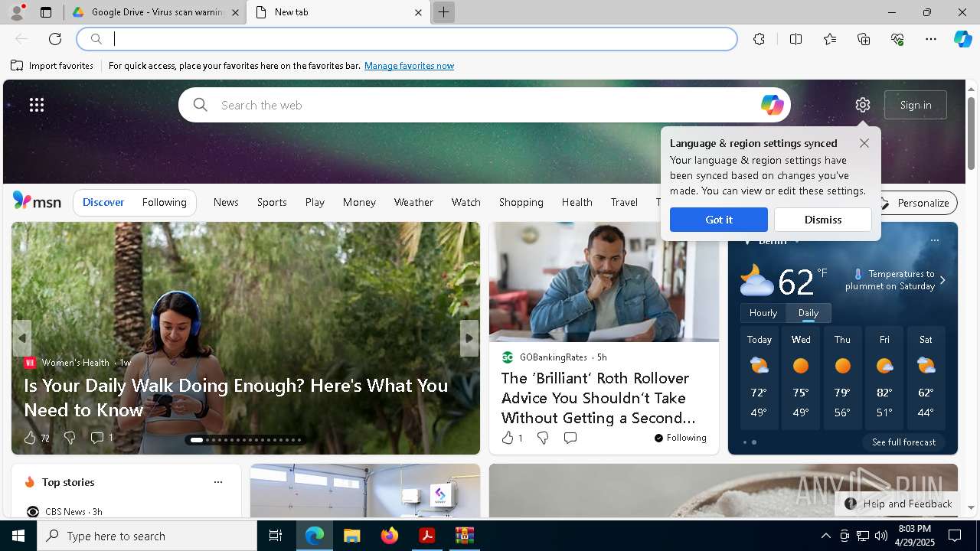The height and width of the screenshot is (551, 980).
Task: Select Wed forecast column
Action: tap(801, 378)
